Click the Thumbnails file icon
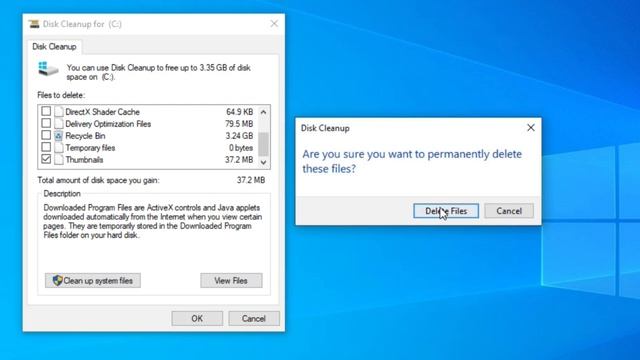Image resolution: width=640 pixels, height=360 pixels. tap(59, 160)
